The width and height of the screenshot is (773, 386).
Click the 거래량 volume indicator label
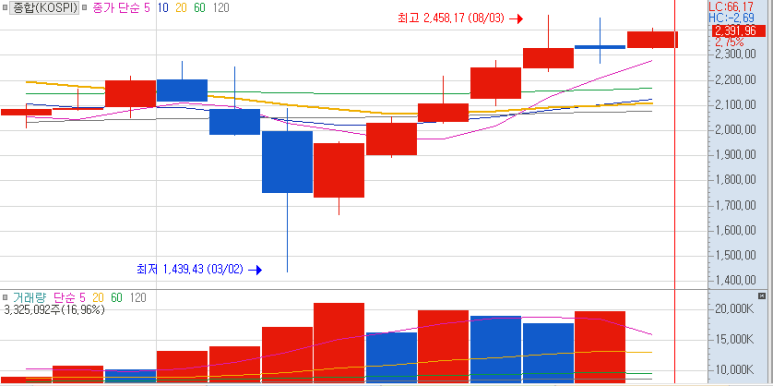click(x=29, y=297)
